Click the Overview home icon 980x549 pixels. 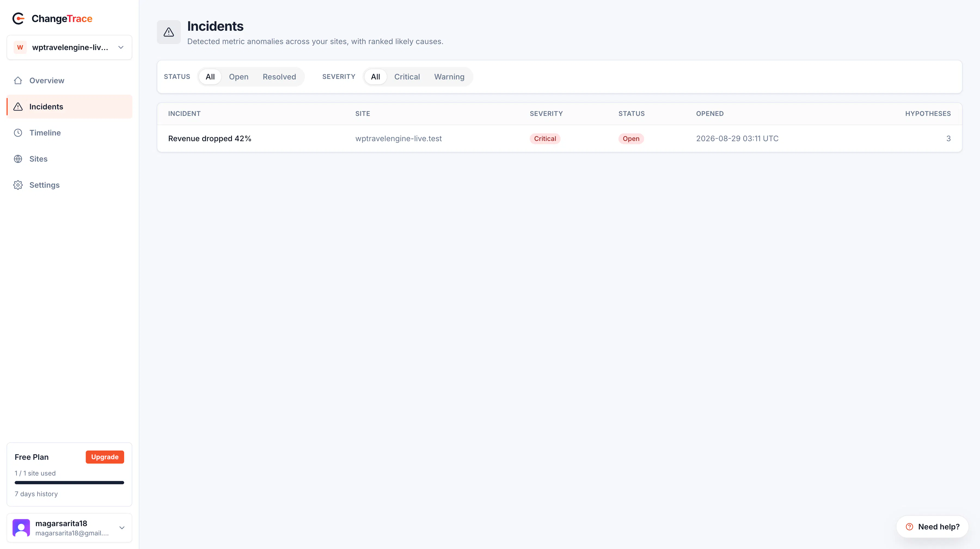click(18, 81)
